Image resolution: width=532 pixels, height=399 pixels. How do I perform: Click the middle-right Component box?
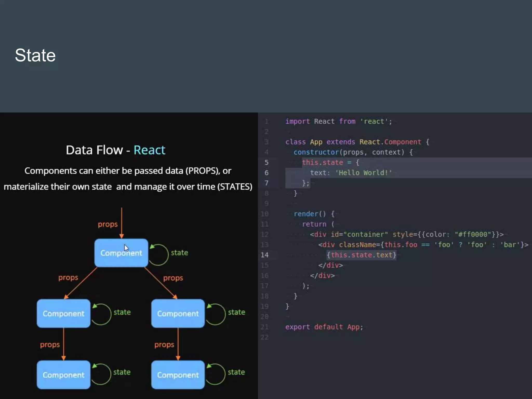coord(178,313)
